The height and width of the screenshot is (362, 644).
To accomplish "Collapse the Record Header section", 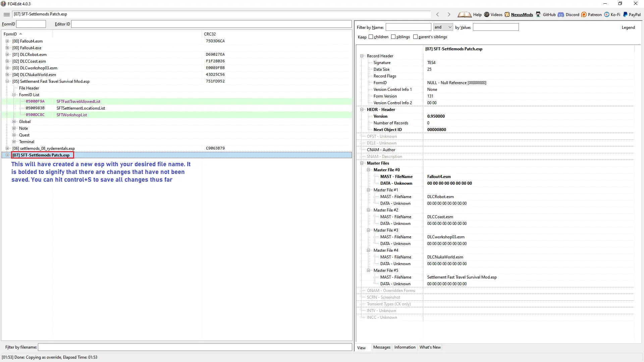I will (362, 56).
